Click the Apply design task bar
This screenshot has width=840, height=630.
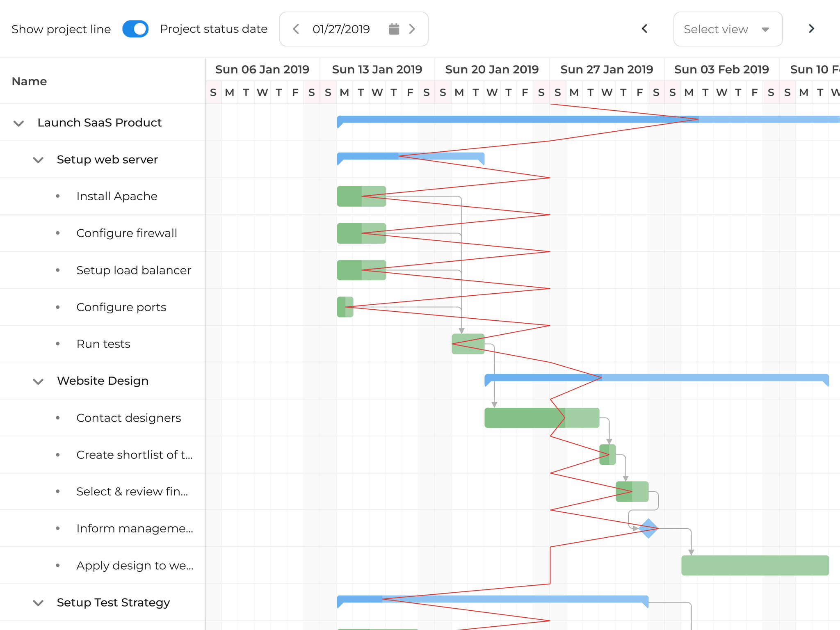click(x=755, y=565)
